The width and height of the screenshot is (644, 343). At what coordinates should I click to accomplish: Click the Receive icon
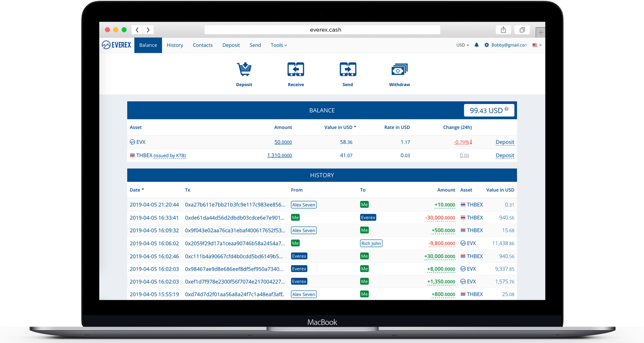(x=296, y=69)
